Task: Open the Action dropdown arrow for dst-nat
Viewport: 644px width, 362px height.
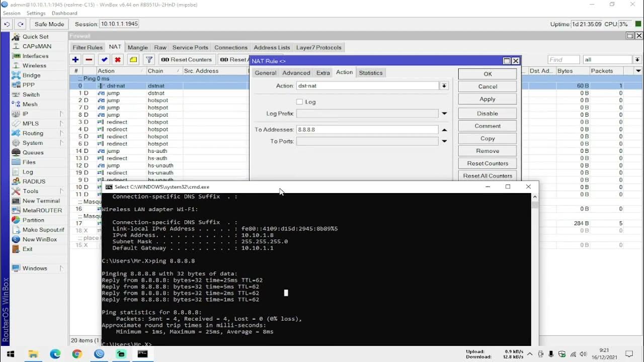Action: pyautogui.click(x=444, y=86)
